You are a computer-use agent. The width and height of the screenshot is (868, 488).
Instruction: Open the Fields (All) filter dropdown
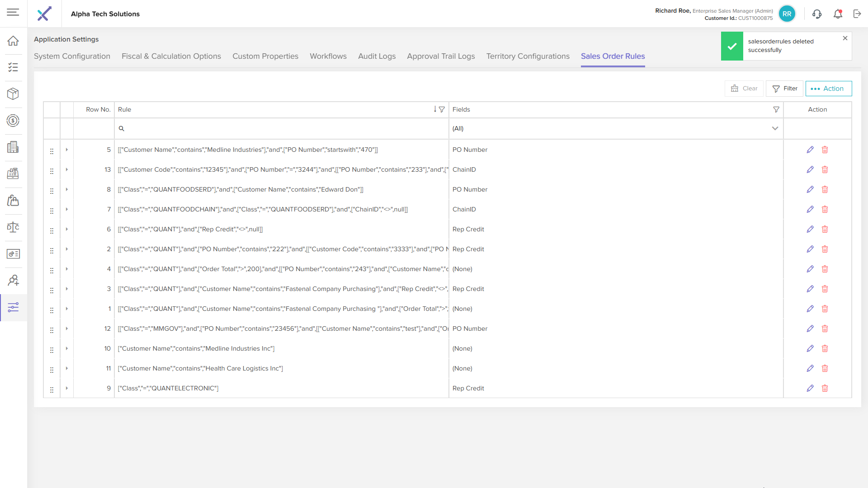coord(615,128)
